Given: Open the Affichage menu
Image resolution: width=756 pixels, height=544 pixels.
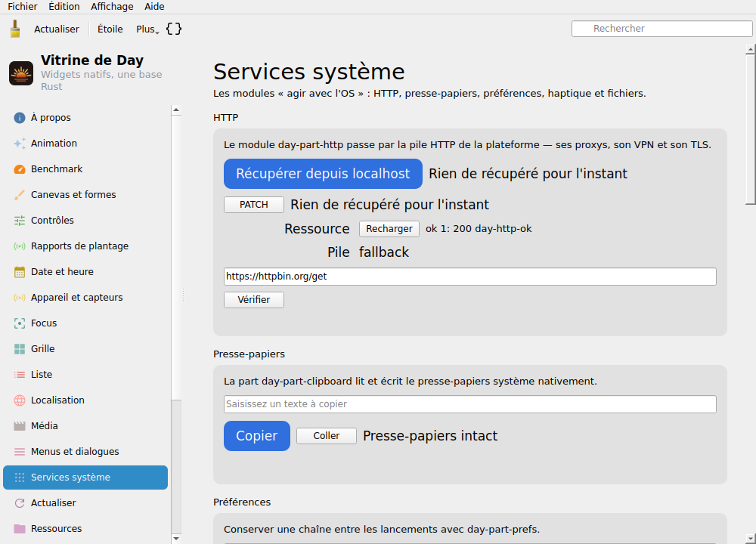Looking at the screenshot, I should pyautogui.click(x=112, y=6).
